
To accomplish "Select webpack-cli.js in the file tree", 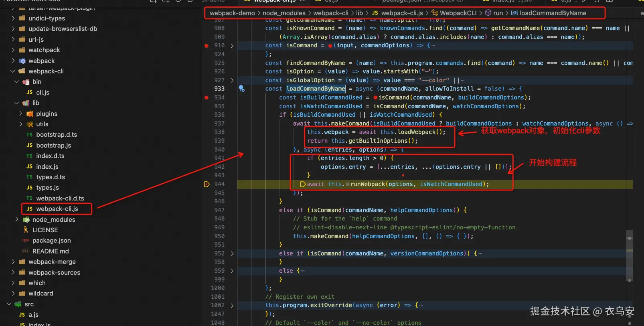I will coord(57,209).
